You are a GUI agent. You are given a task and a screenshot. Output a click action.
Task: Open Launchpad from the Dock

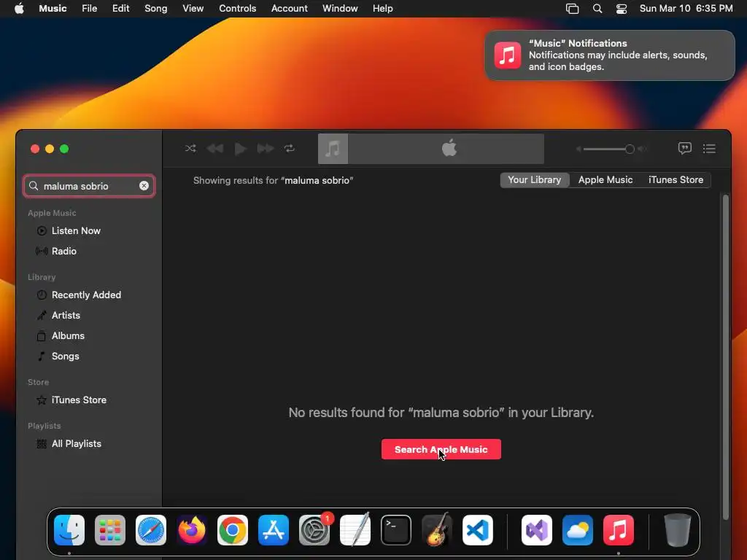[110, 530]
